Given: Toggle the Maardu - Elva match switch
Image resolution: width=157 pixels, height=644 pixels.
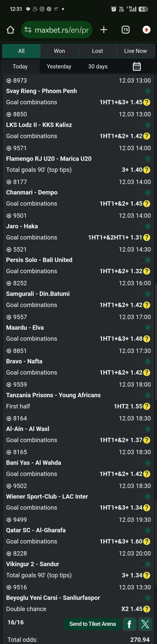Looking at the screenshot, I should (145, 328).
